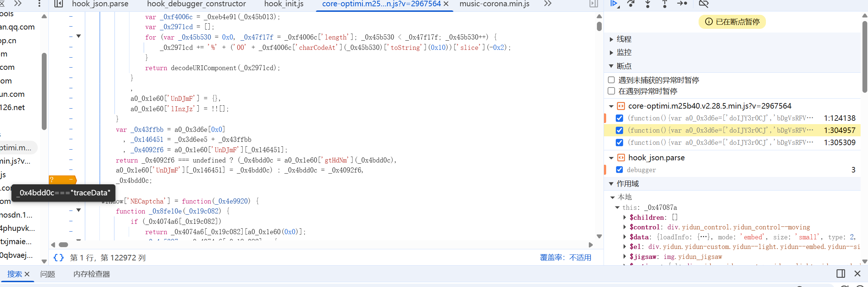The width and height of the screenshot is (868, 287).
Task: Open navigator three-dot options menu
Action: (40, 4)
